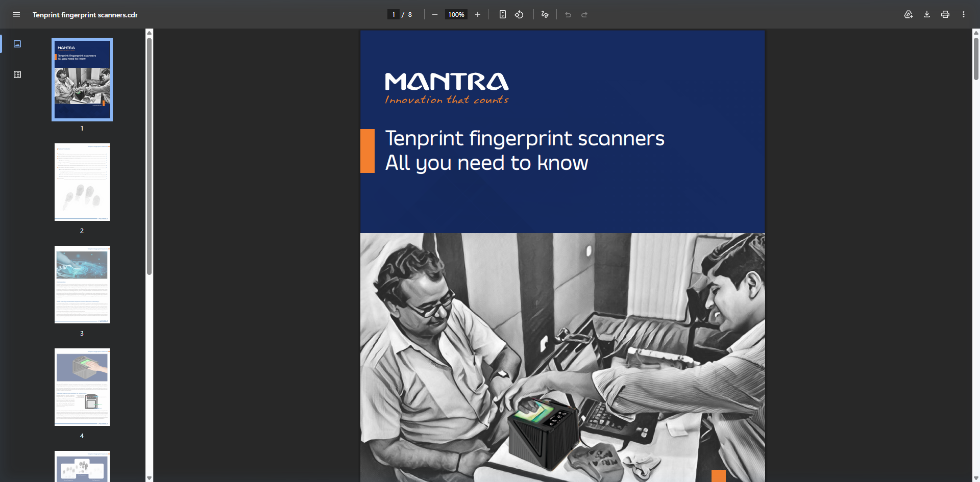Go to page 4 thumbnail

pos(82,387)
